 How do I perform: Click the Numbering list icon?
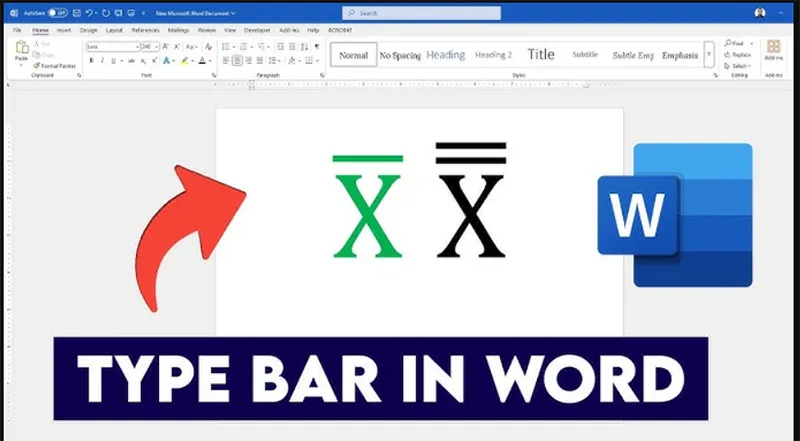click(x=243, y=46)
